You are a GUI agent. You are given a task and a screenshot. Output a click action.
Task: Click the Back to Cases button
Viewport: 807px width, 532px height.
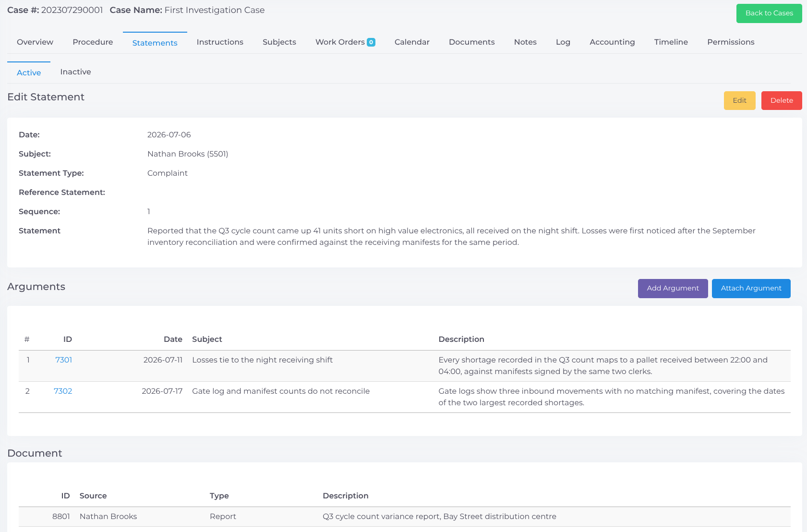[x=769, y=13]
